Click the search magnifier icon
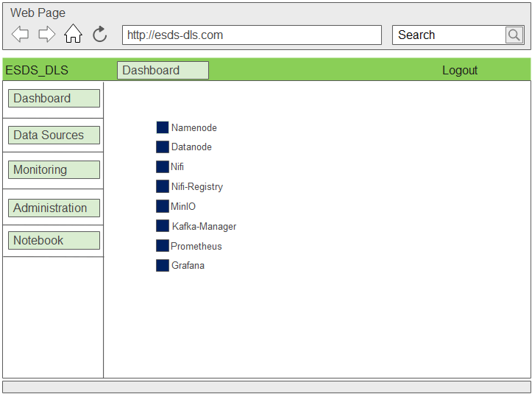Screen dimensions: 532x394 click(514, 35)
